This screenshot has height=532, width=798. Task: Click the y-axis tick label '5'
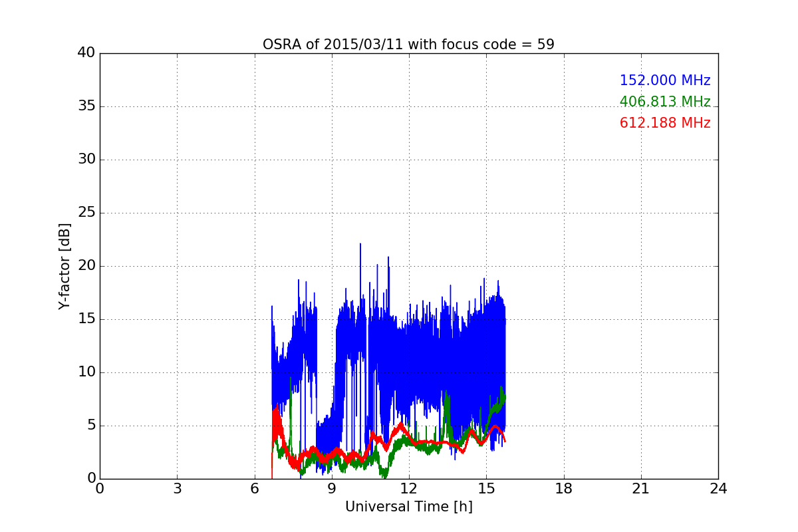[x=90, y=426]
